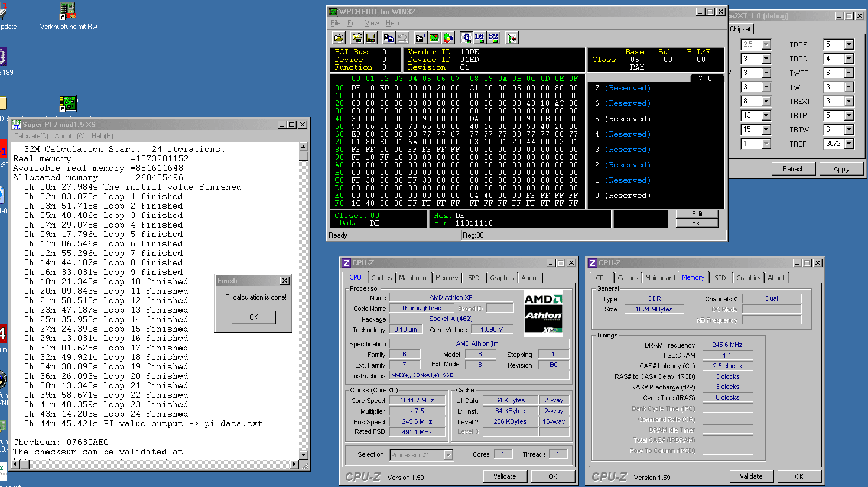Viewport: 868px width, 487px height.
Task: Open the chipset dropdown showing value 13
Action: pos(766,115)
